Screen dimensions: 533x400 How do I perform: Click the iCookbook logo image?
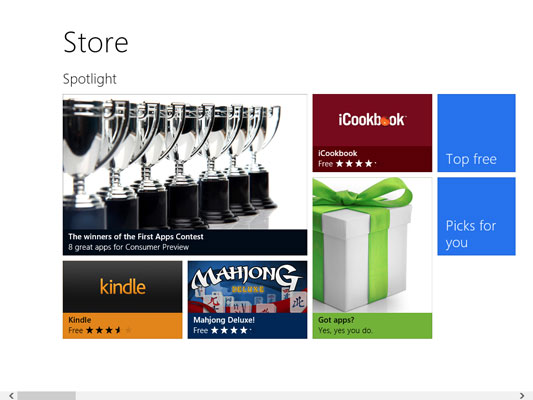(372, 120)
